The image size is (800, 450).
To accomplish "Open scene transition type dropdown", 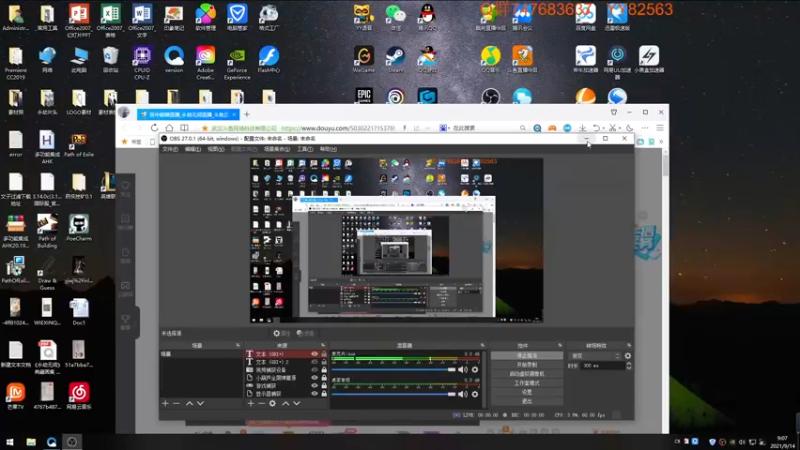I will point(595,356).
